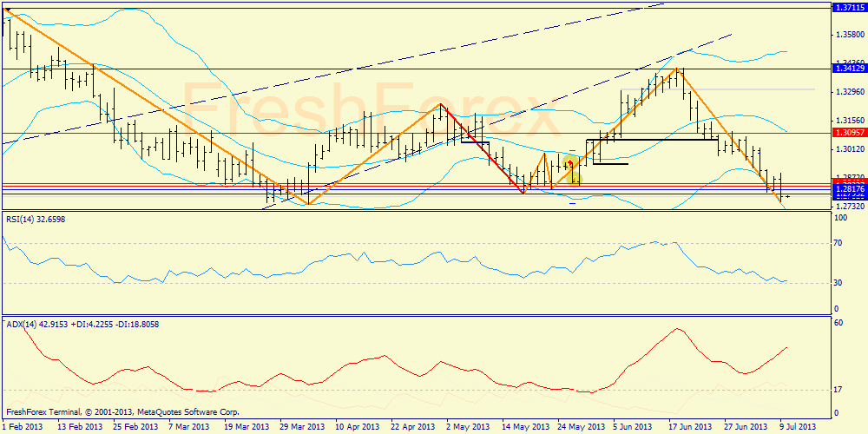Select the RSI(14) 32.6598 indicator label
This screenshot has width=868, height=434.
[x=36, y=220]
